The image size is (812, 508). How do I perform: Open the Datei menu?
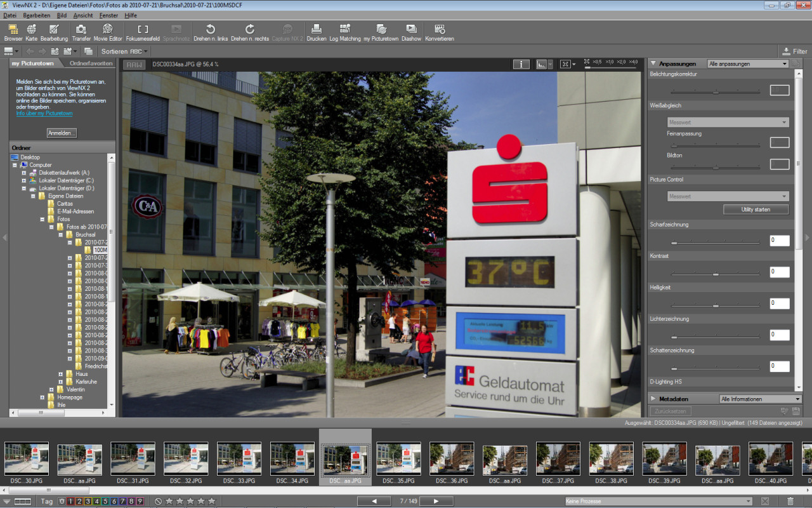click(10, 15)
